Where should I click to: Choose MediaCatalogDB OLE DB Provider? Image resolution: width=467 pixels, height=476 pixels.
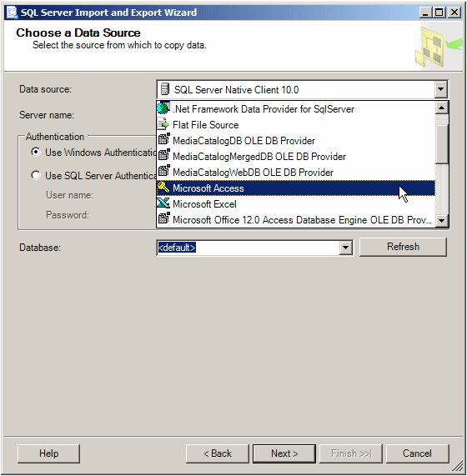pyautogui.click(x=296, y=141)
